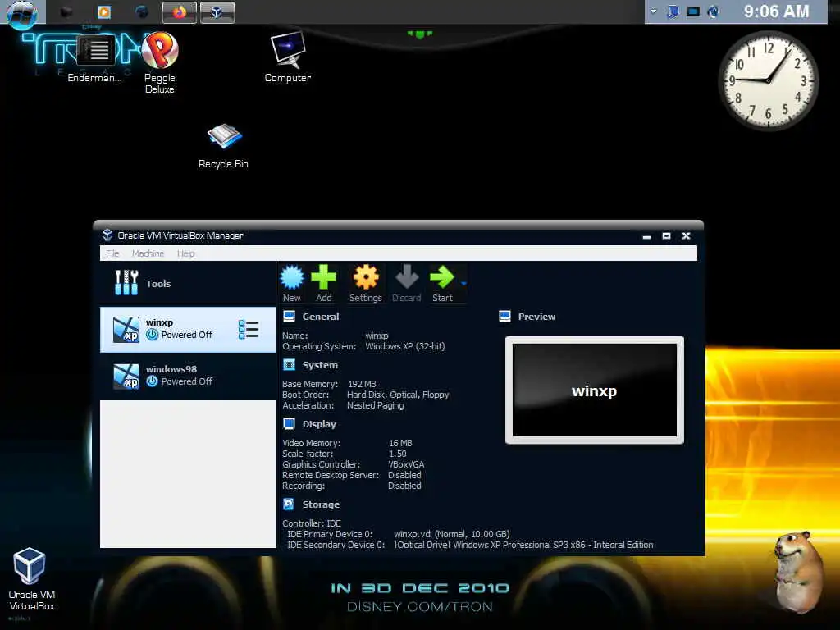Click the Graphics Controller VBoxVGA value

coord(406,464)
